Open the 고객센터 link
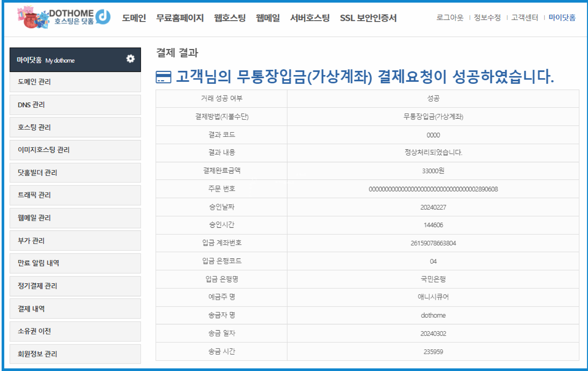The width and height of the screenshot is (588, 371). [525, 18]
